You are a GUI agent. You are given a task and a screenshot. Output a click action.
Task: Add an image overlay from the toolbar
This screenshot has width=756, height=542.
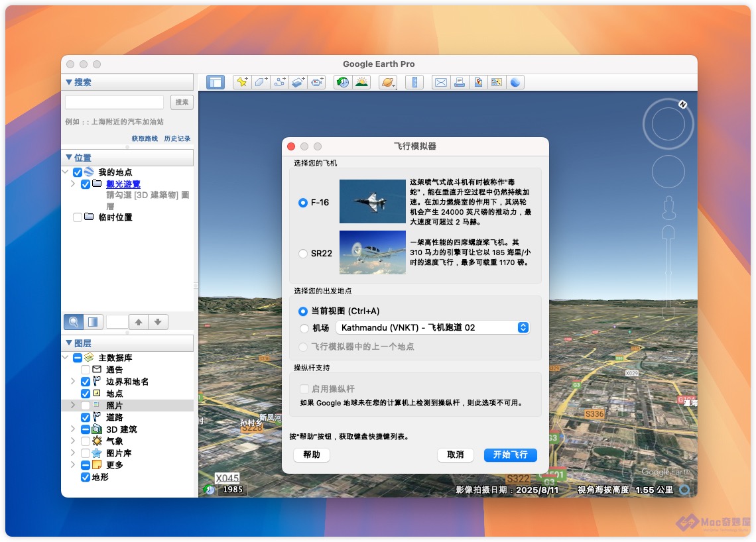point(298,82)
